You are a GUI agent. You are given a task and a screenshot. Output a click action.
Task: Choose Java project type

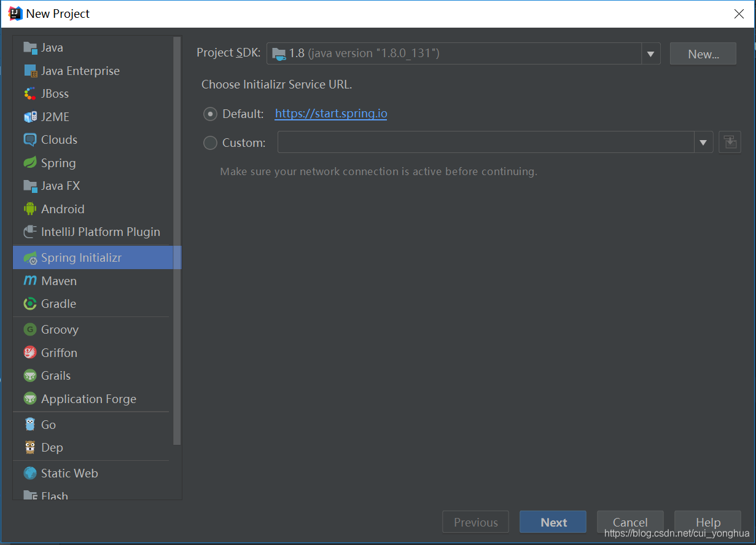pyautogui.click(x=93, y=48)
